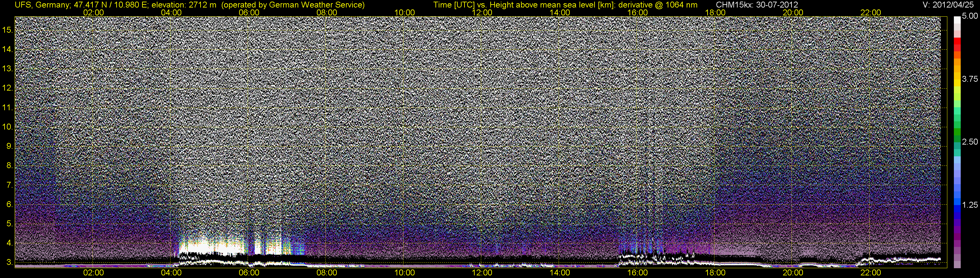Click the 16:00 label on the upper time axis
Screen dimensions: 980x278
point(638,12)
